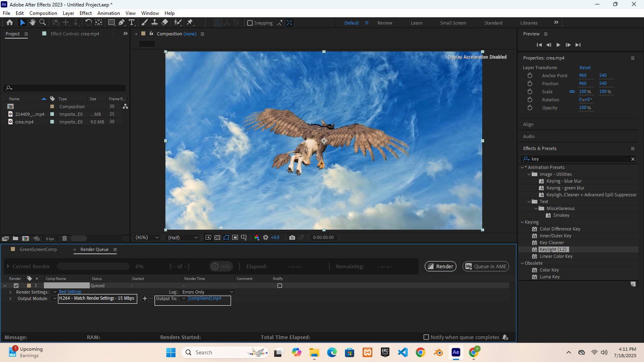Click the Project flowchart view icon
Screen dimensions: 644x362
pos(125,106)
